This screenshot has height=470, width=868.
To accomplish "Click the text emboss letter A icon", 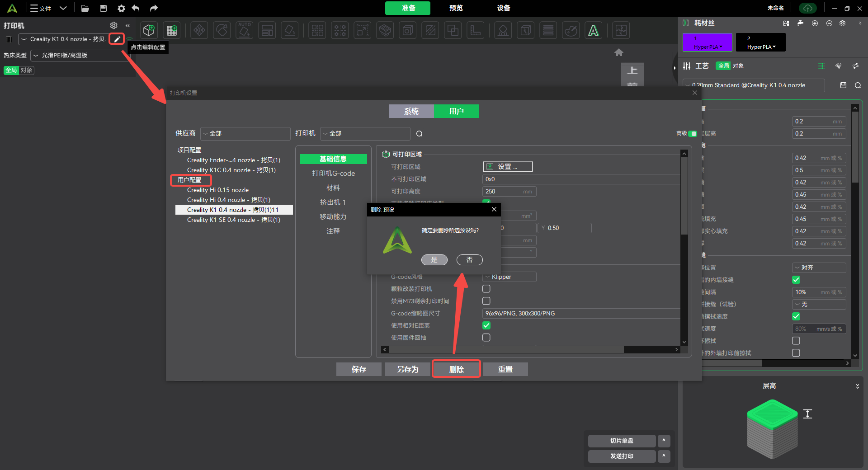I will (x=594, y=30).
